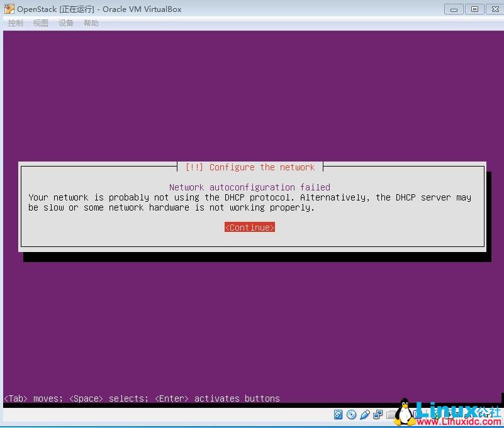
Task: Open the 控制 (Machine) menu
Action: pyautogui.click(x=15, y=23)
